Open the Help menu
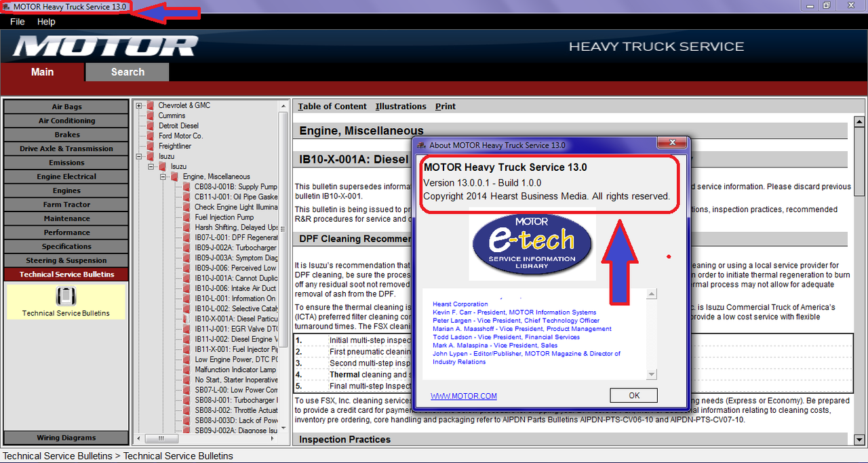The image size is (868, 463). (46, 22)
